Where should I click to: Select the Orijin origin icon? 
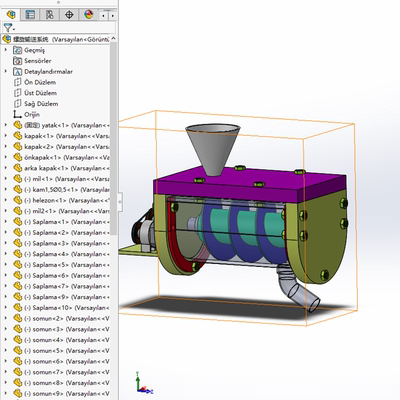coord(17,114)
